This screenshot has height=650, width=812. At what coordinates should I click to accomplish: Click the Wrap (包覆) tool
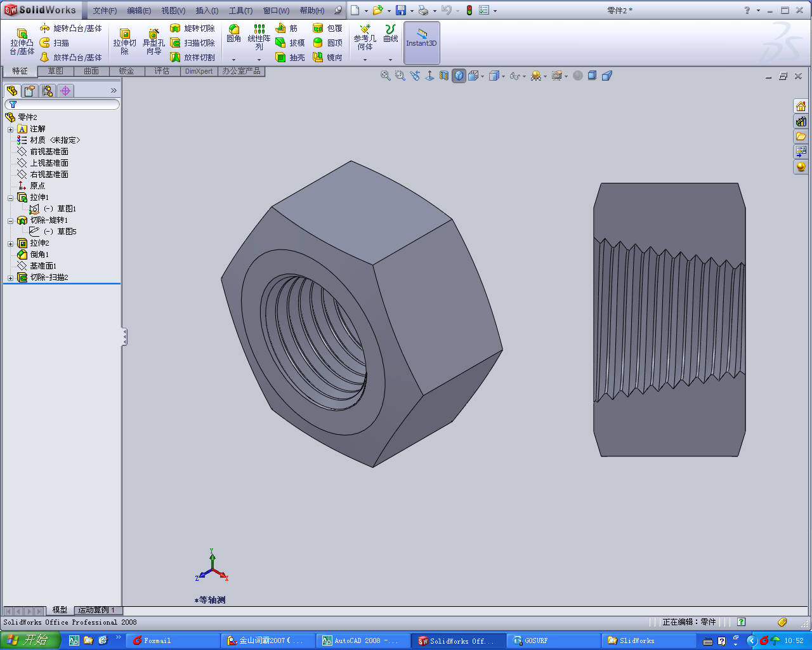(x=327, y=29)
